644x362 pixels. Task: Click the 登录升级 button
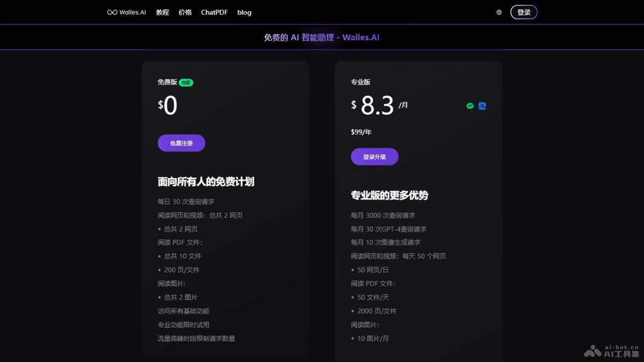pos(375,156)
